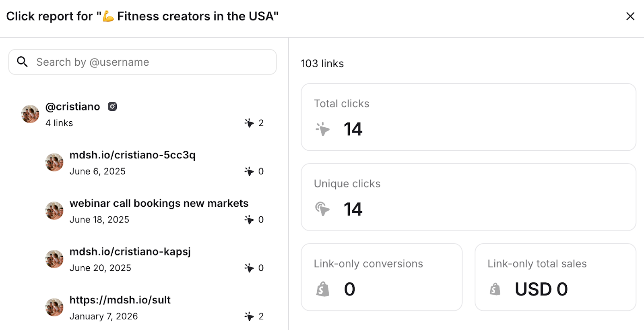Open the webinar call bookings new markets link

click(x=159, y=203)
